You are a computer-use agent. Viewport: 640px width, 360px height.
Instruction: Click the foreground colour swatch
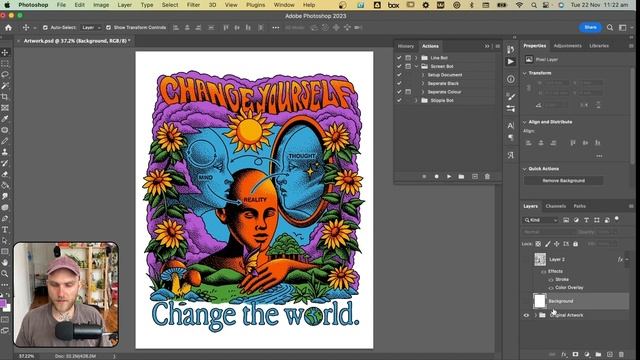click(x=3, y=303)
